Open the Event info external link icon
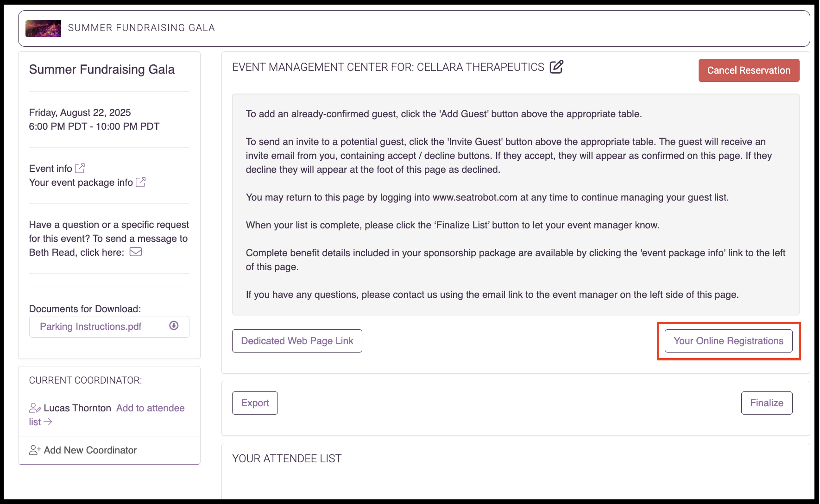The height and width of the screenshot is (504, 820). click(80, 168)
